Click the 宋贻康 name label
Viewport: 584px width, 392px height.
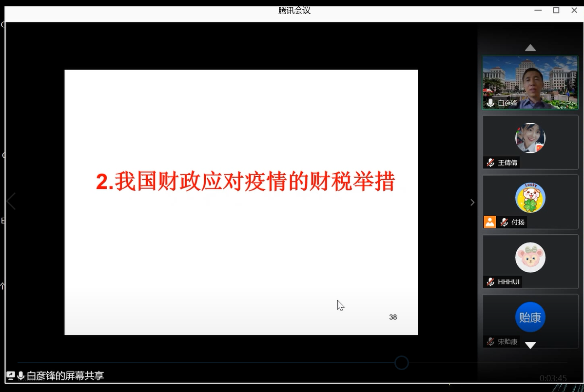tap(507, 341)
